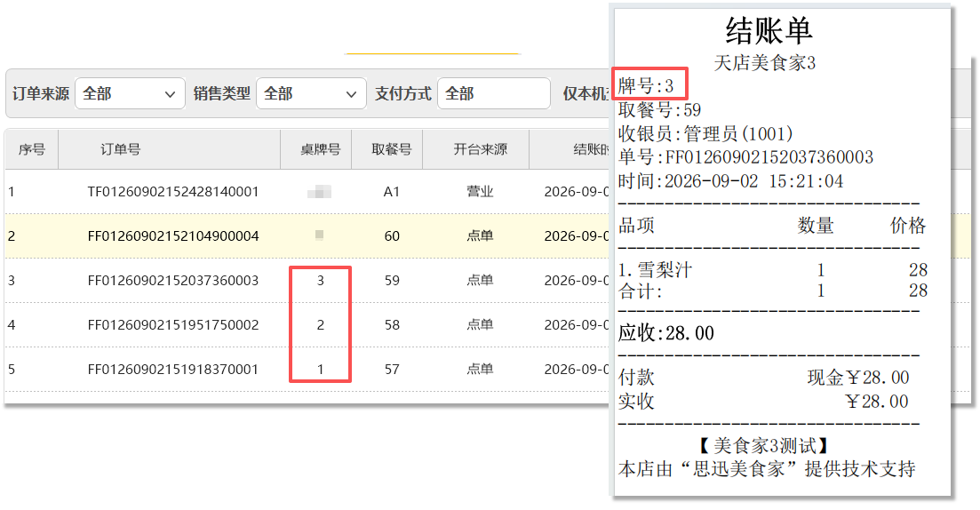Click 天店美食家3 store name on receipt
The image size is (980, 510).
click(765, 62)
